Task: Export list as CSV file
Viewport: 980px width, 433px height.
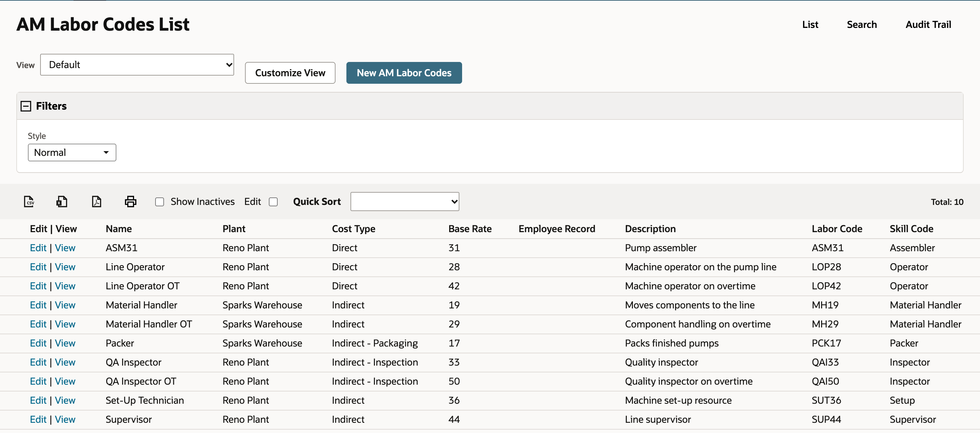Action: tap(29, 201)
